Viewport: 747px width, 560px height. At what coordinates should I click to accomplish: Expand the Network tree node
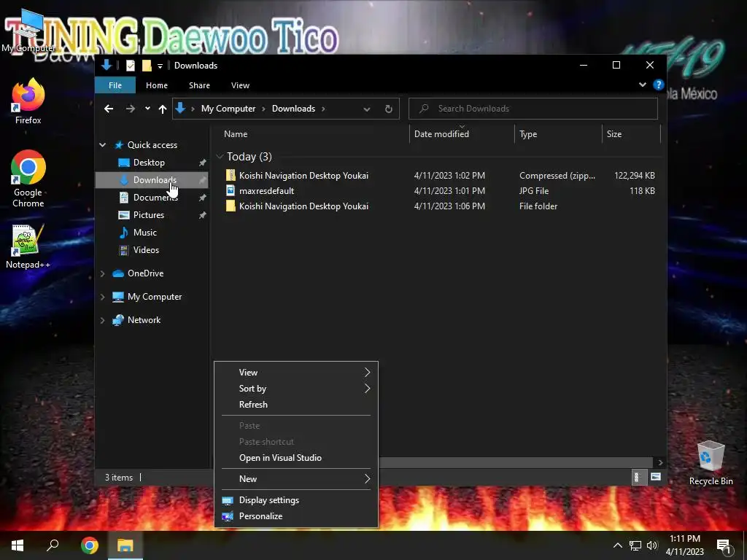point(102,320)
